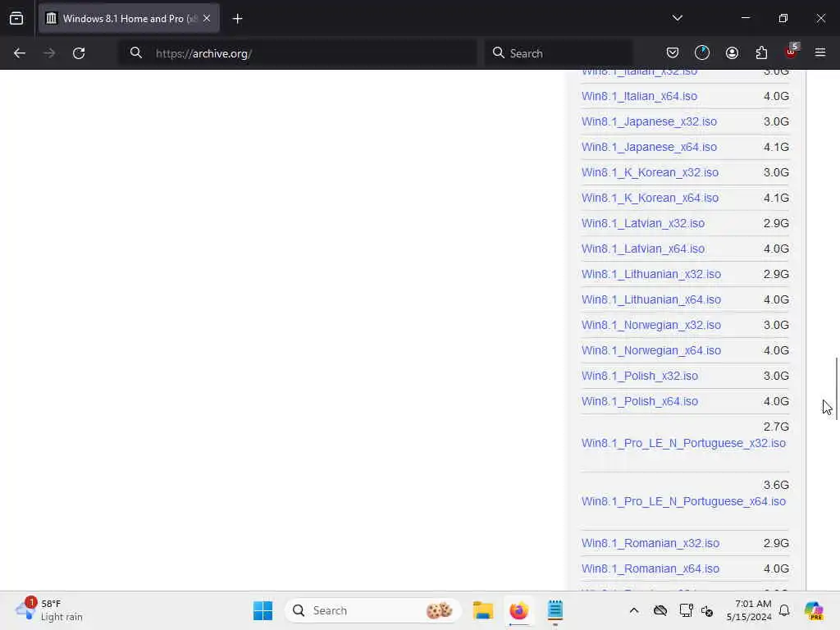The width and height of the screenshot is (840, 630).
Task: Open the Windows Start menu
Action: pyautogui.click(x=262, y=610)
